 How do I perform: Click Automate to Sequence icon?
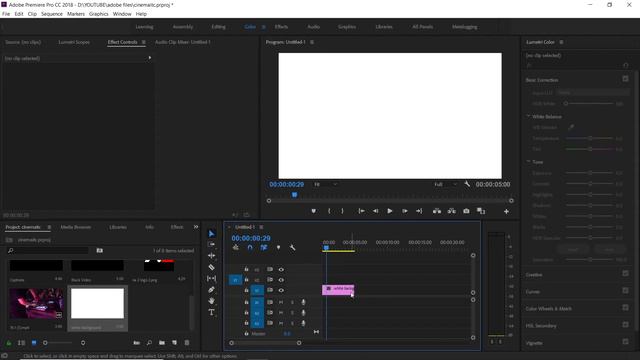click(137, 343)
